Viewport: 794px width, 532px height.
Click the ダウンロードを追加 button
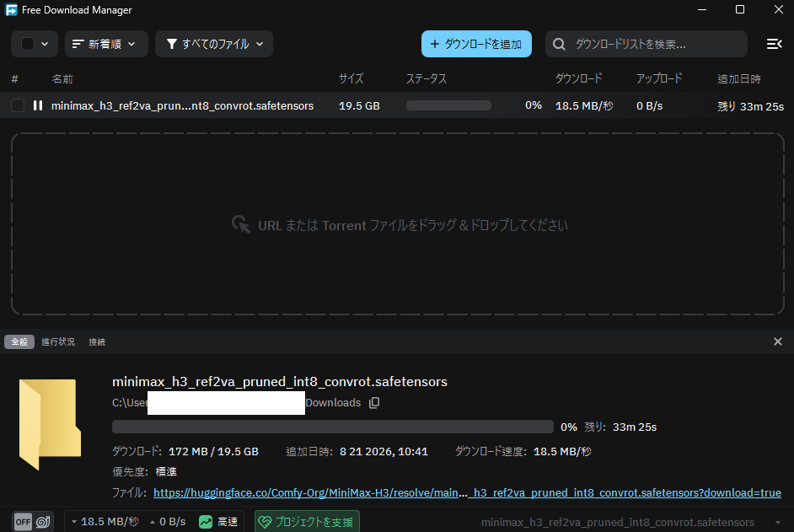(476, 44)
